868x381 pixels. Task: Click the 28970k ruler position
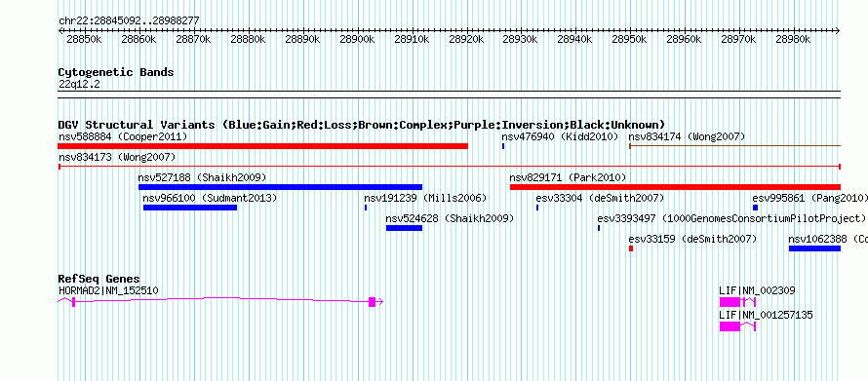point(739,39)
